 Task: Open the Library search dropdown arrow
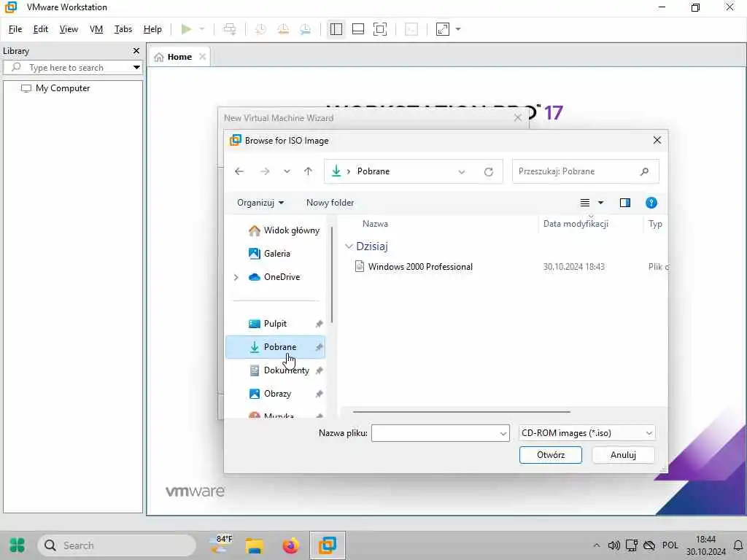pos(136,68)
